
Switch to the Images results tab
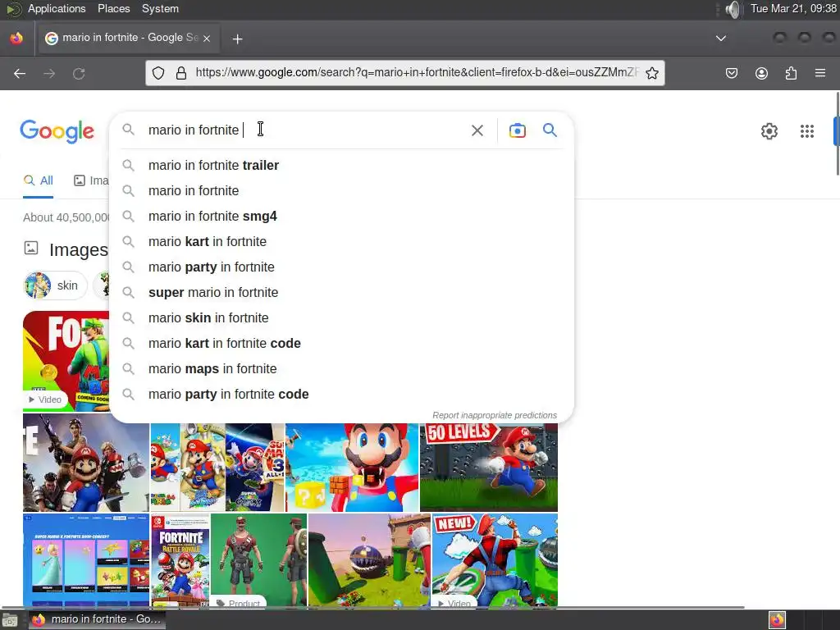(x=90, y=180)
